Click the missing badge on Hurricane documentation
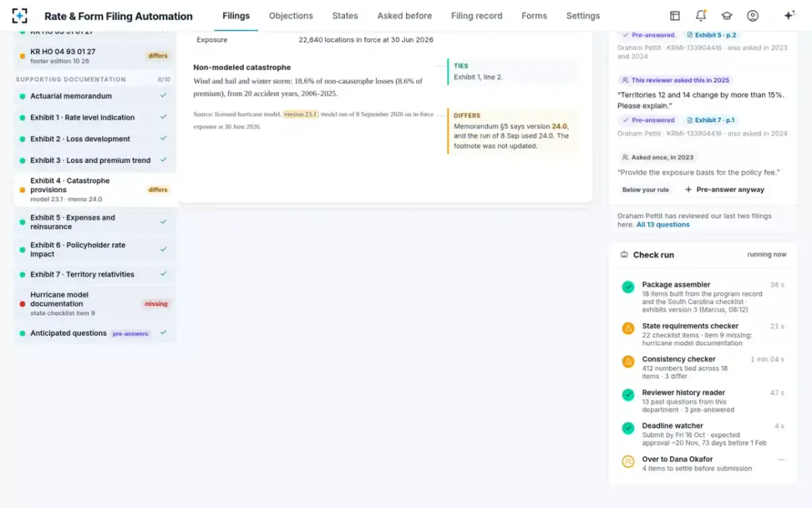 (156, 304)
